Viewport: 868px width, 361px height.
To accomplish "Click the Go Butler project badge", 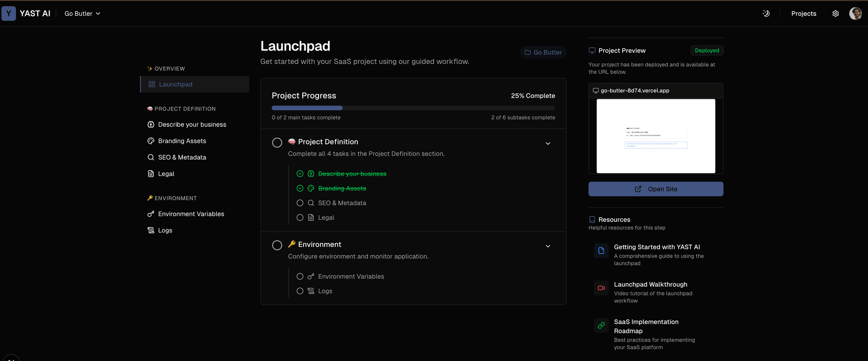I will (543, 52).
